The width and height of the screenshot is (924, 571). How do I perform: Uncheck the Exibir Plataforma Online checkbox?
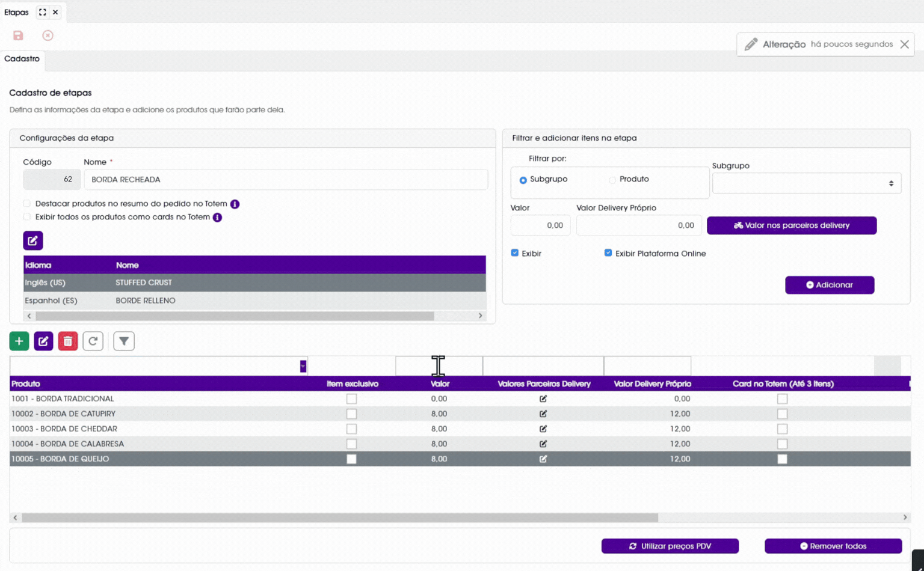[x=608, y=253]
